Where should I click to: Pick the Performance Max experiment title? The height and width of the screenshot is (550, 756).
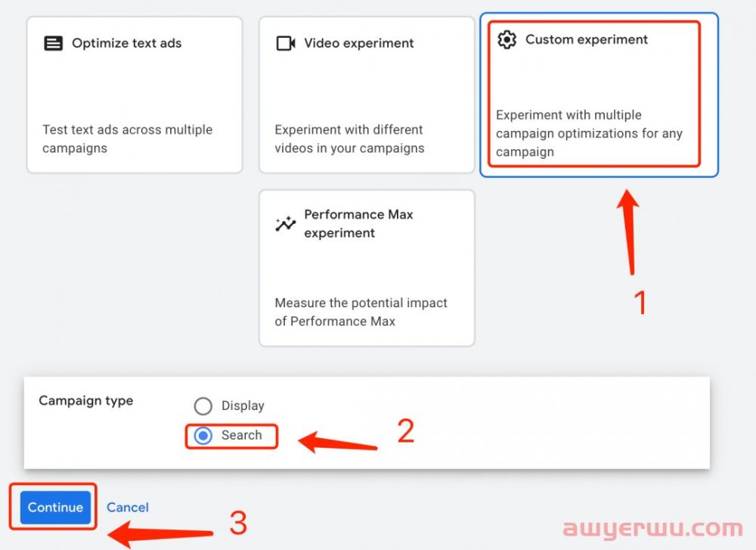coord(358,223)
